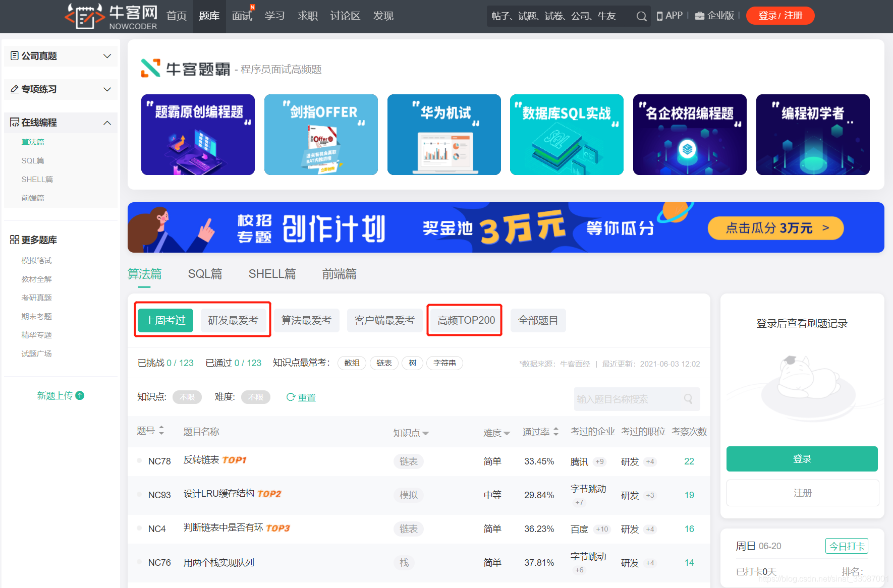Select the 算法最爱考 filter

[306, 320]
